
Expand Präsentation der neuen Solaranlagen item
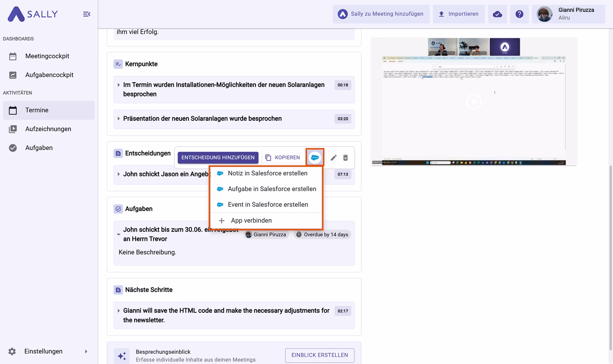(x=118, y=119)
